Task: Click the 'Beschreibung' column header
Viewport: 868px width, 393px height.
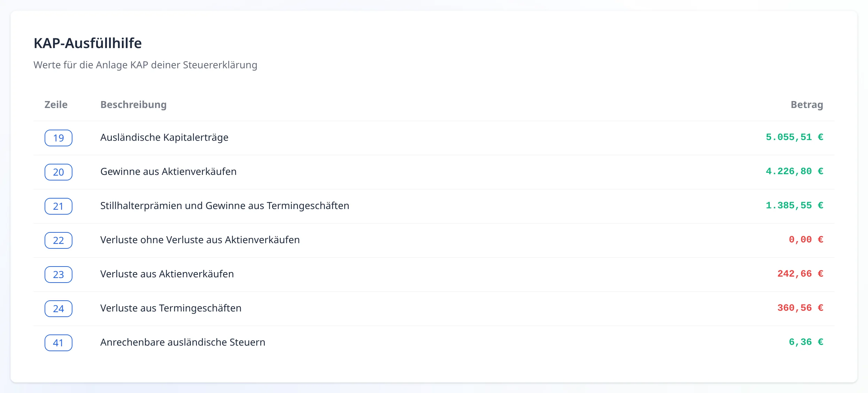Action: [x=133, y=105]
